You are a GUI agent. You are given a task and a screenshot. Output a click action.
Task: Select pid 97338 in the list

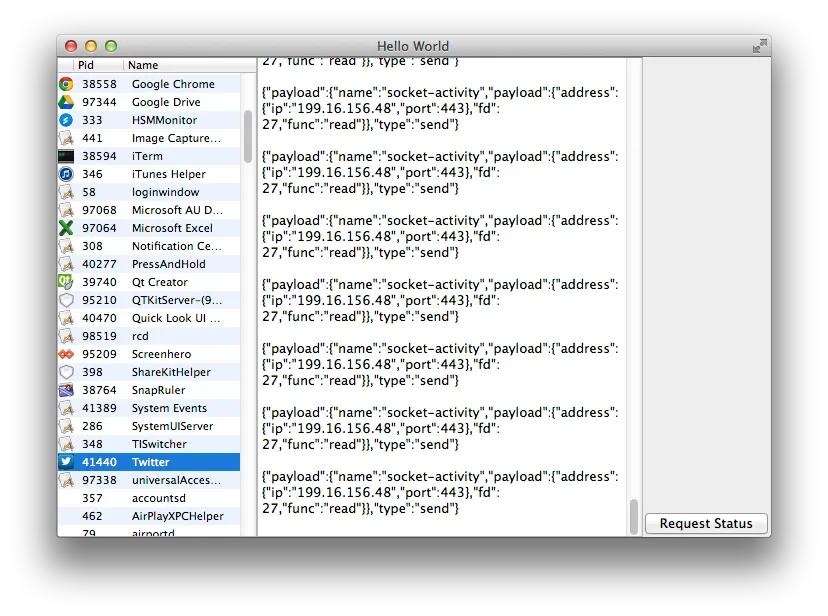[x=99, y=480]
